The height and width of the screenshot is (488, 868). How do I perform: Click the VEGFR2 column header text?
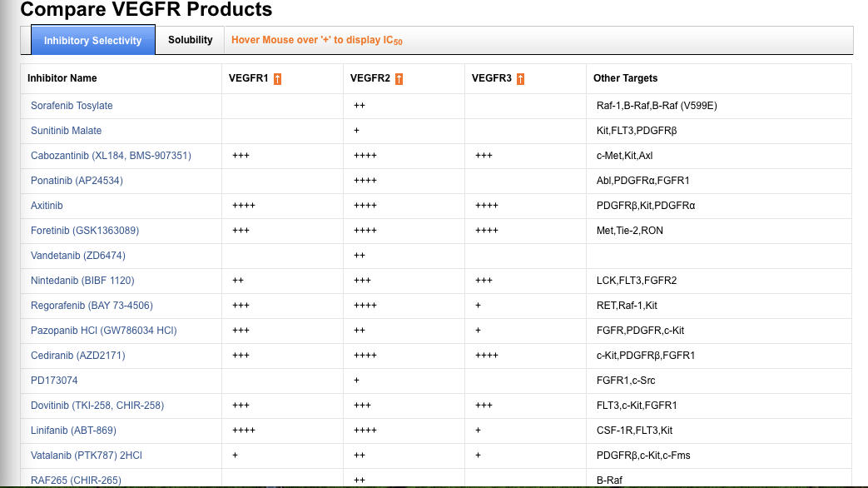pos(370,78)
